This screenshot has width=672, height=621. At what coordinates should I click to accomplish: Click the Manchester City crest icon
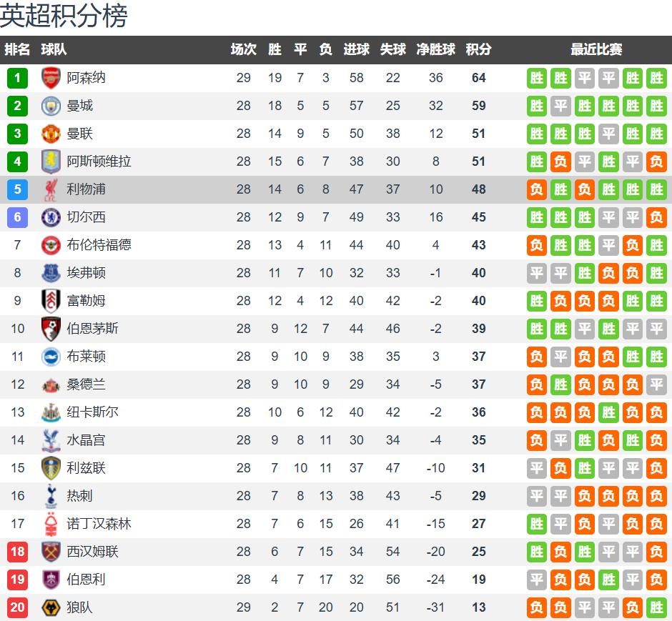51,106
